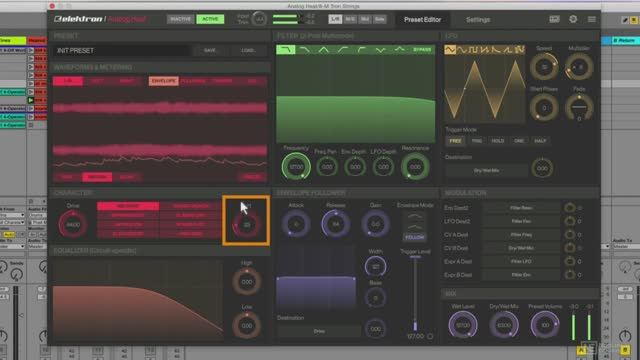Open Expr A Dest Filter LFO dropdown
640x360 pixels.
point(521,261)
